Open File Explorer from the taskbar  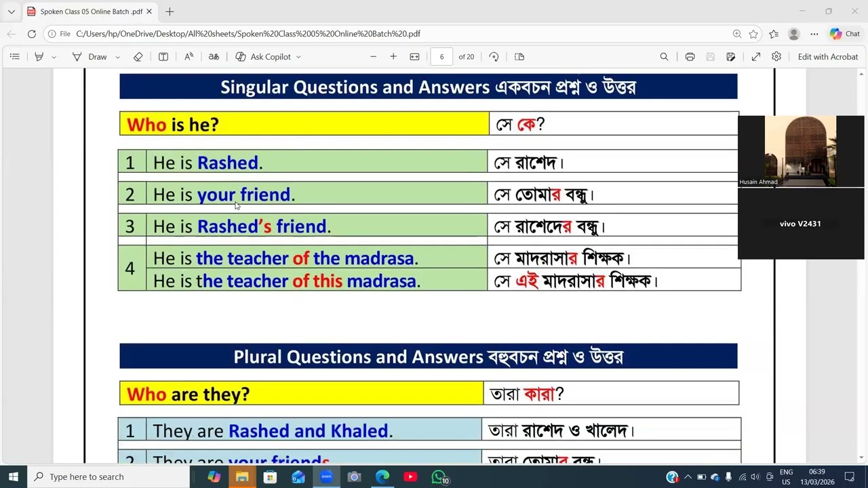tap(242, 476)
